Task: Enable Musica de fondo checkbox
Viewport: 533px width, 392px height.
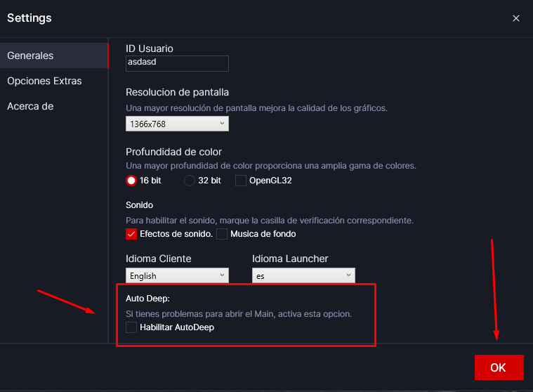Action: tap(222, 234)
